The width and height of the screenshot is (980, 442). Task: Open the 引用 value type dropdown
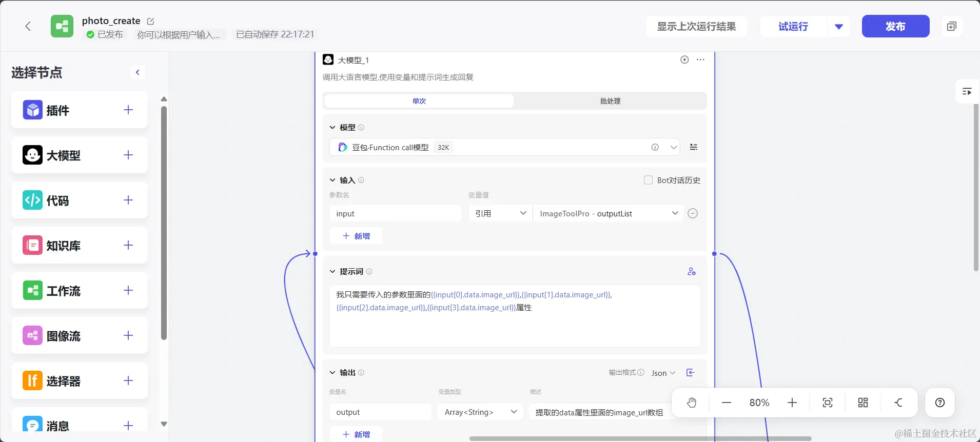[x=500, y=213]
